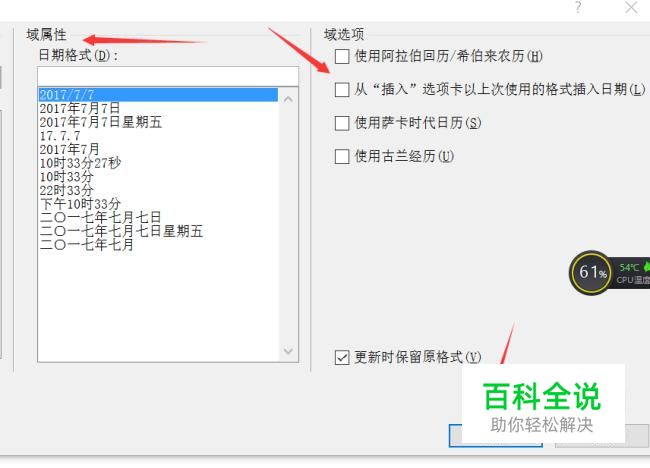The image size is (650, 468).
Task: Select the 2017/7/7 date format
Action: pyautogui.click(x=158, y=95)
